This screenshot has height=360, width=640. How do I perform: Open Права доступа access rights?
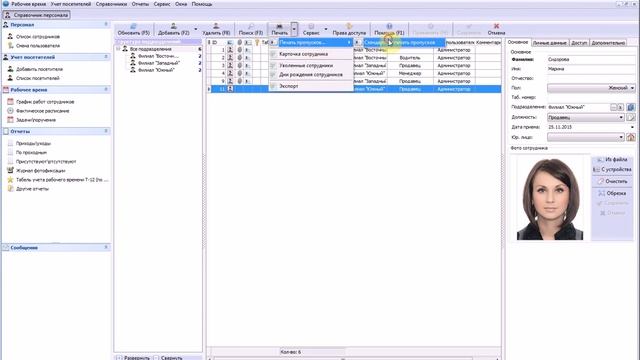coord(349,29)
